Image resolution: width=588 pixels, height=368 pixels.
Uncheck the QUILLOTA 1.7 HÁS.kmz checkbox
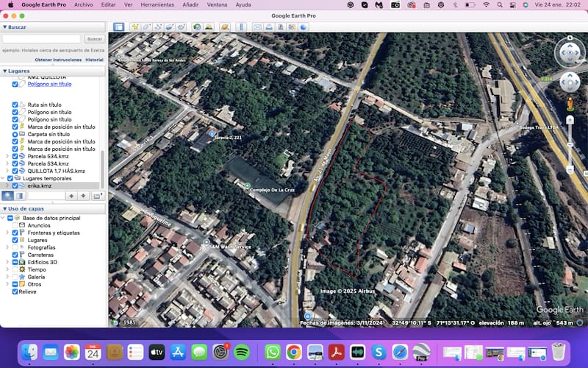pyautogui.click(x=15, y=171)
